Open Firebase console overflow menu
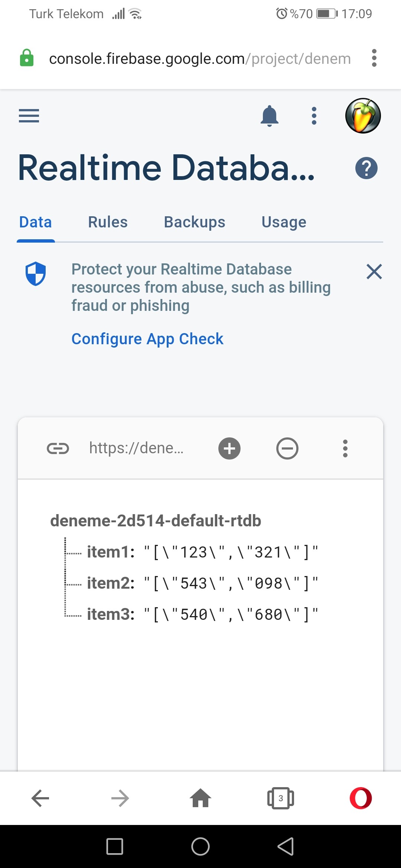This screenshot has height=868, width=401. click(314, 116)
